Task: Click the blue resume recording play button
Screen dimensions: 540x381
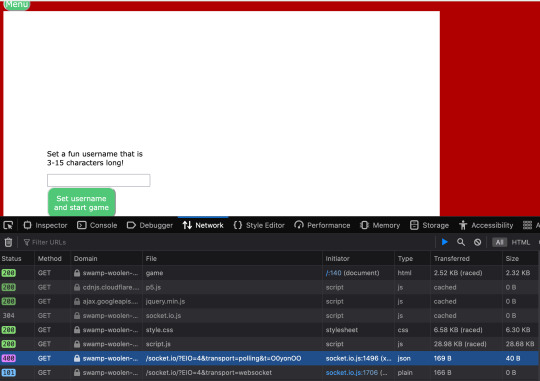Action: 445,242
